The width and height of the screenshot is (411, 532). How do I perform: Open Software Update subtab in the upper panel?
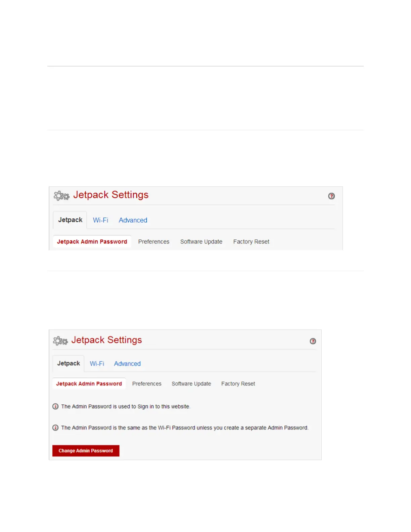click(x=201, y=242)
